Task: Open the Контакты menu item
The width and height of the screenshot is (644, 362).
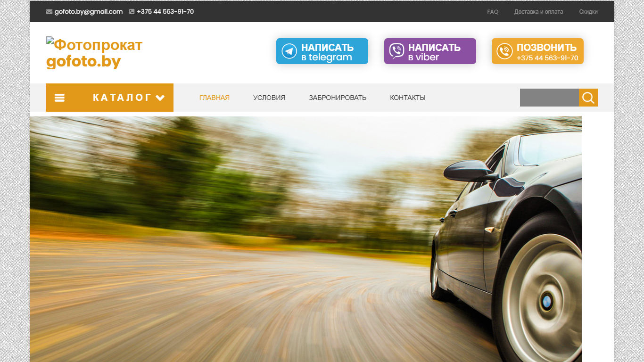Action: pos(408,98)
